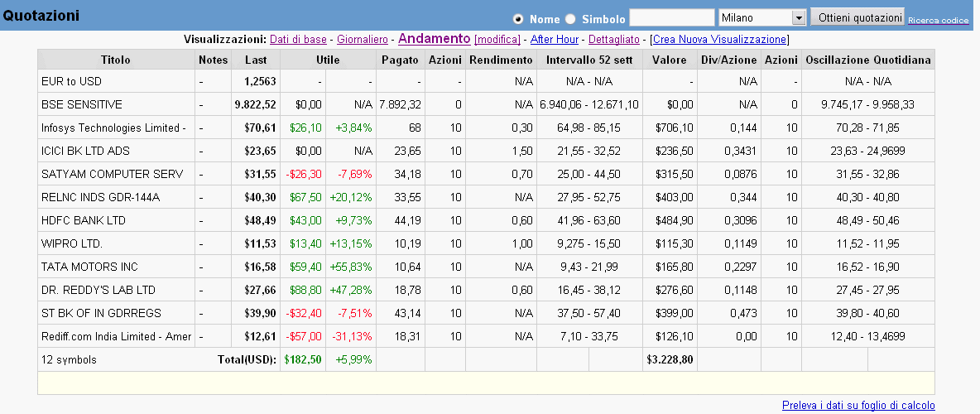Screen dimensions: 980x414
Task: Click the $182,50 total profit
Action: coord(303,359)
